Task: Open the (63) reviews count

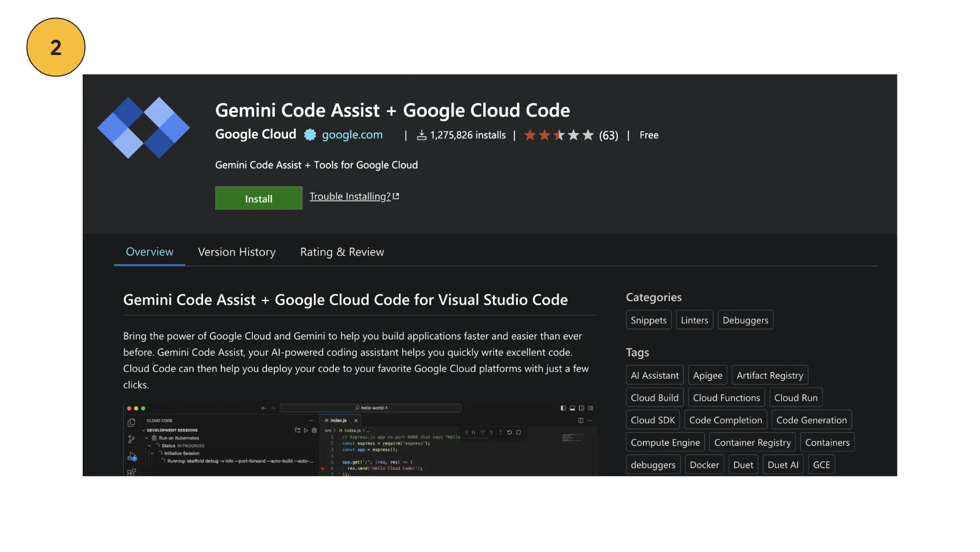Action: (x=608, y=136)
